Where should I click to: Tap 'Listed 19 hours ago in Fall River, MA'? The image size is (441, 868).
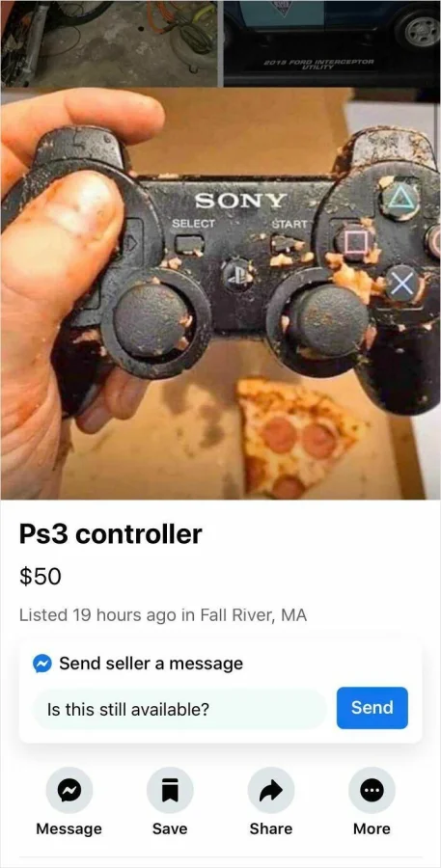click(x=163, y=615)
